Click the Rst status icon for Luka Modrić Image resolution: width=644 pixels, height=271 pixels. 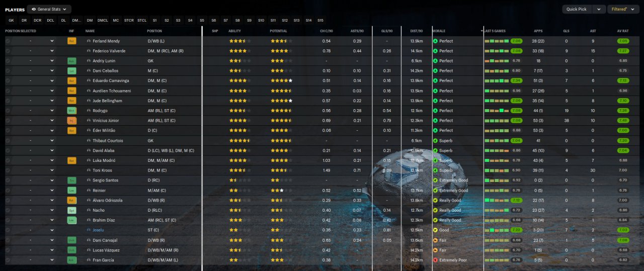pos(71,160)
